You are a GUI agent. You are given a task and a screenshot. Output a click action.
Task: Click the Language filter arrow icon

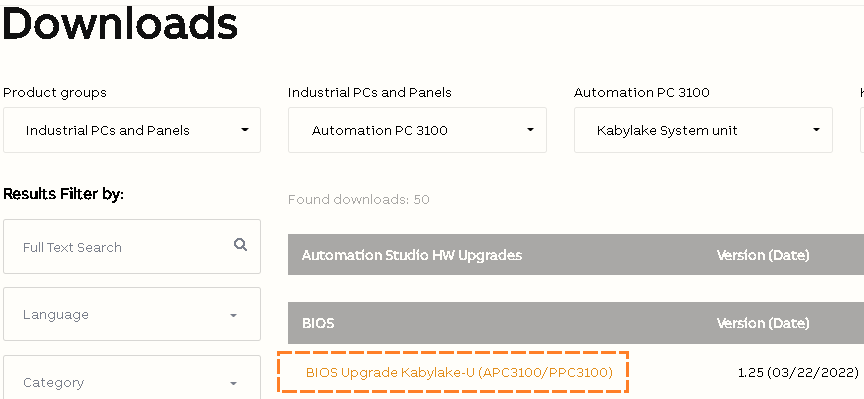[234, 316]
